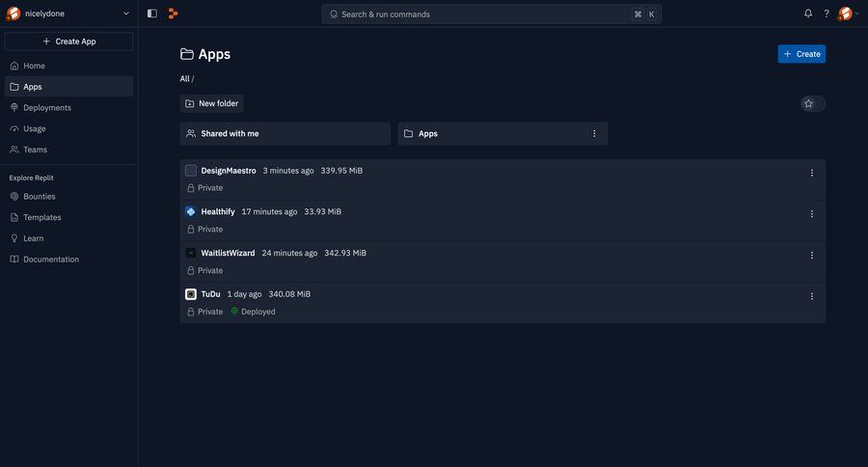Open Bounties in sidebar
Screen dimensions: 868x467
[68, 196]
